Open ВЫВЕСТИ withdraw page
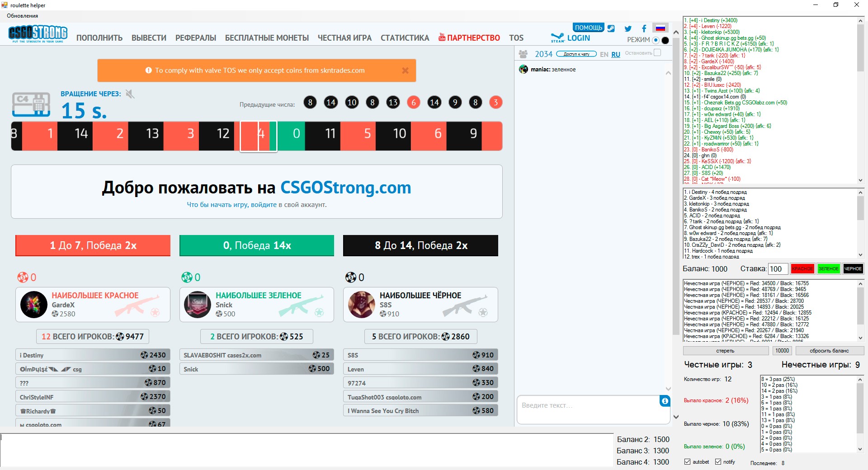The image size is (868, 470). click(x=149, y=38)
